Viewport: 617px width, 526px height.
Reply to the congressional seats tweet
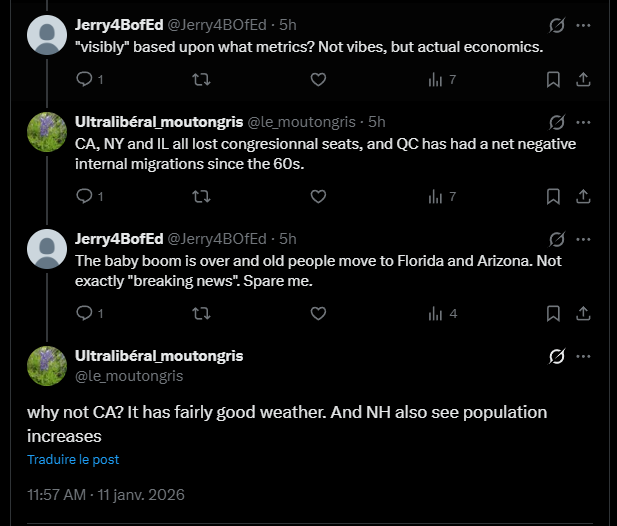pyautogui.click(x=85, y=196)
